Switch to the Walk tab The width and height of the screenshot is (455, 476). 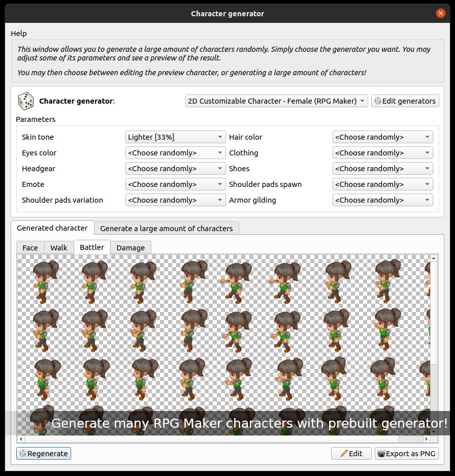tap(59, 247)
